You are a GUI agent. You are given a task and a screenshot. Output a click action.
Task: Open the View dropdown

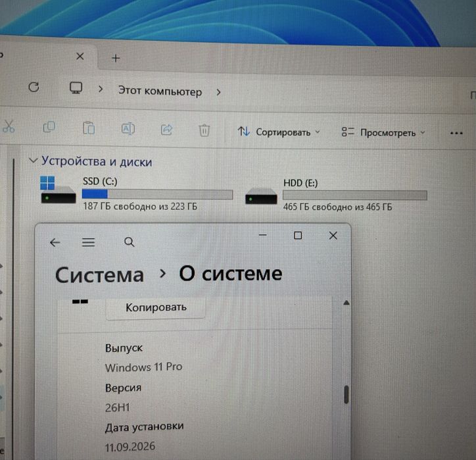(383, 132)
